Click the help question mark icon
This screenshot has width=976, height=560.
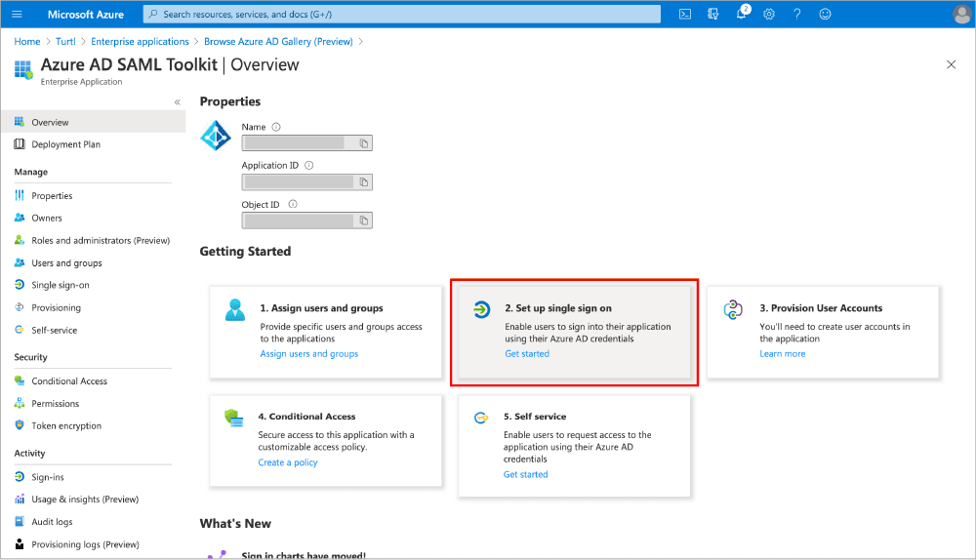coord(797,14)
